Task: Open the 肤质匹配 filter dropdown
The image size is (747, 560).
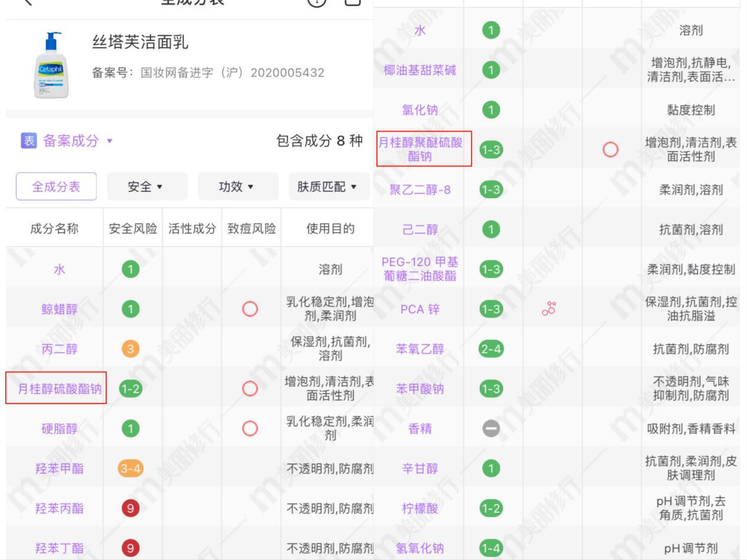Action: pos(329,186)
